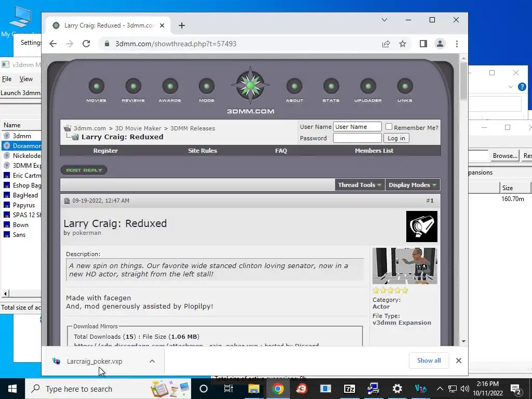
Task: Go back in Chrome
Action: 53,44
